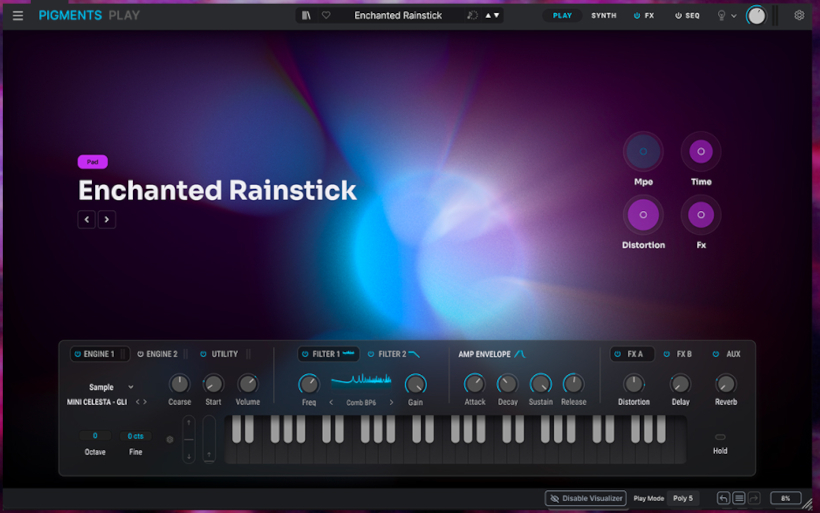Screen dimensions: 820x513
Task: Open the Comb BP6 filter type menu
Action: (x=361, y=403)
